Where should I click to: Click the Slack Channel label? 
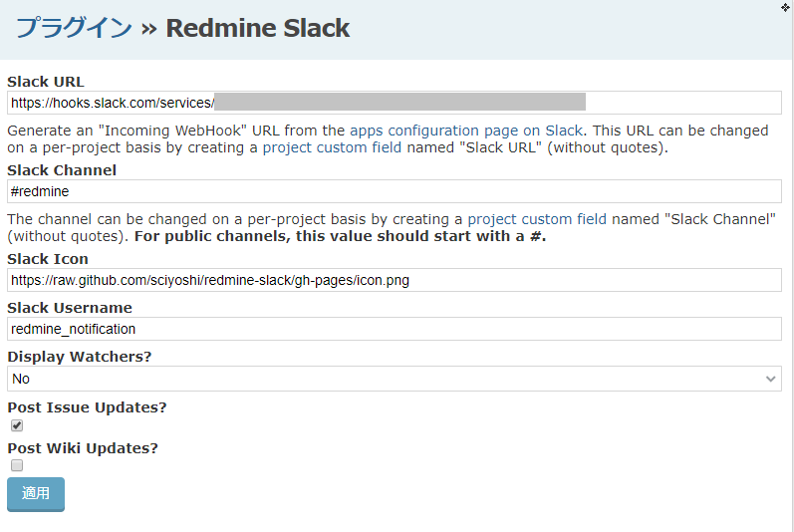(62, 170)
